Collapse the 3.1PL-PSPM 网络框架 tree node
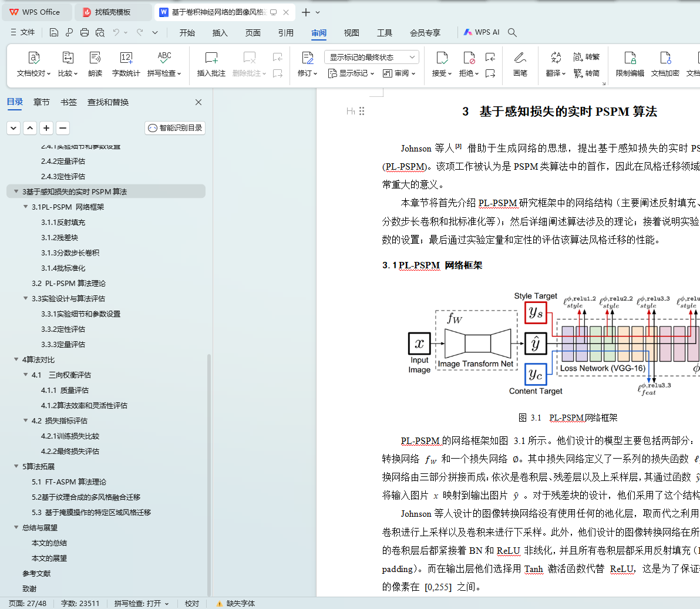 [x=25, y=207]
